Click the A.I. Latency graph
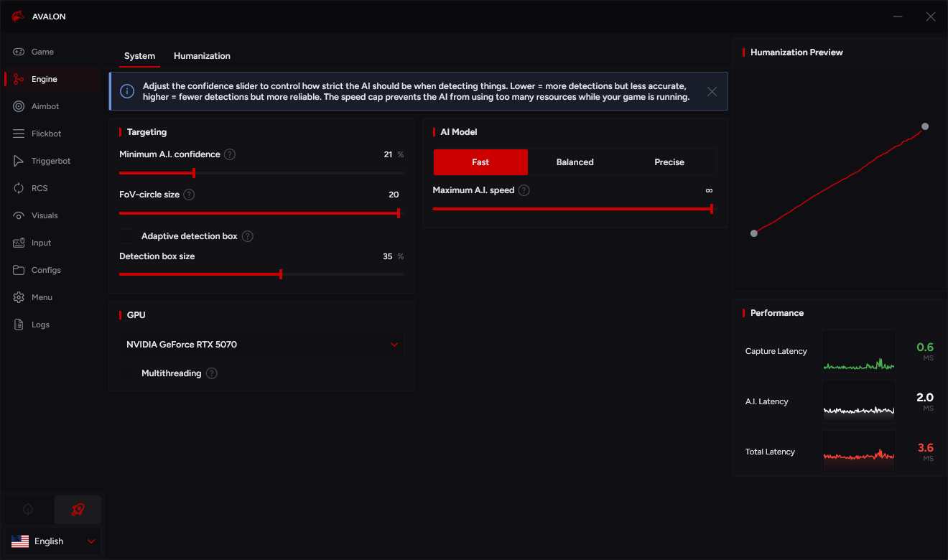This screenshot has height=560, width=948. coord(859,401)
